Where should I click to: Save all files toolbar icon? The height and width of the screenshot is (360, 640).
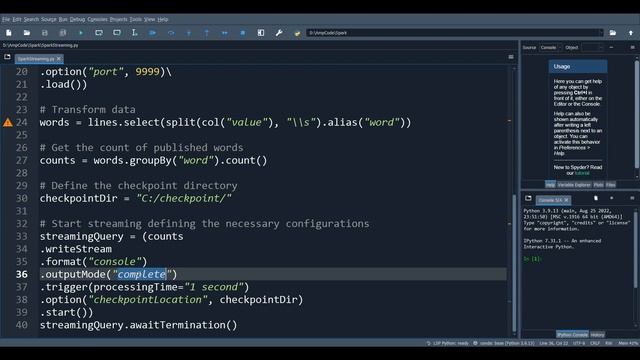tap(63, 33)
